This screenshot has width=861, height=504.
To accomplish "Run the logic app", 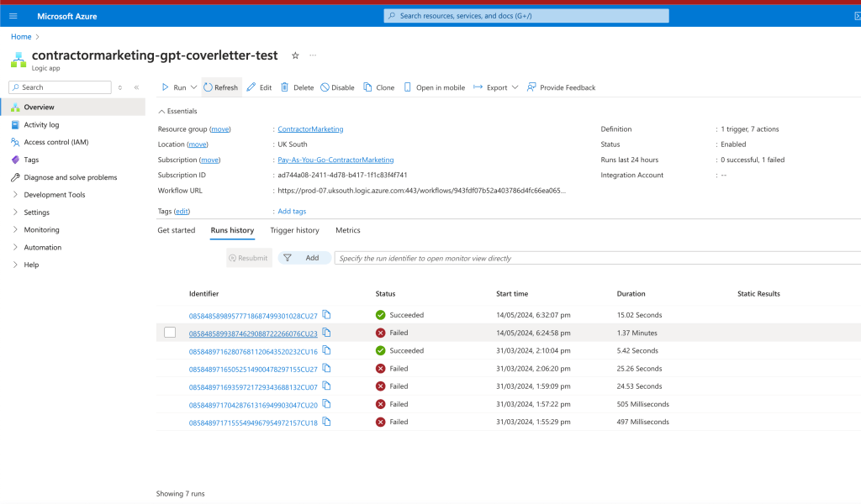I will [174, 87].
